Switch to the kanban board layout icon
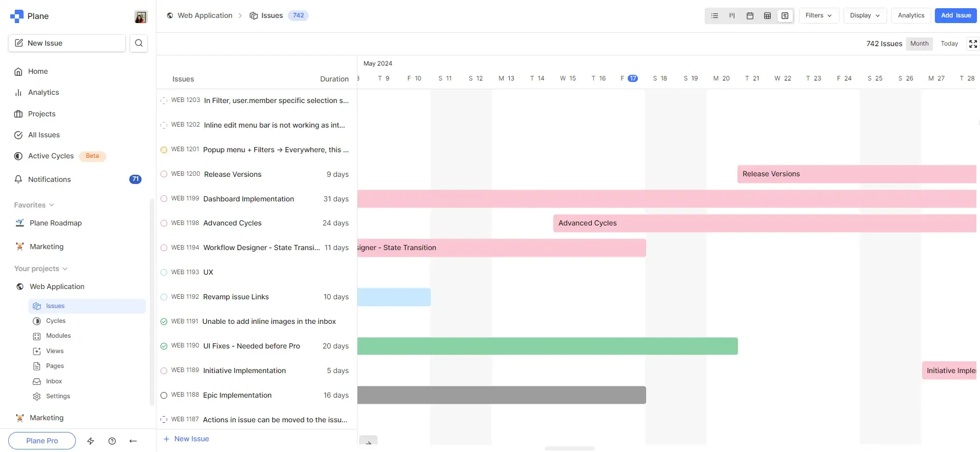This screenshot has width=980, height=452. [x=732, y=16]
